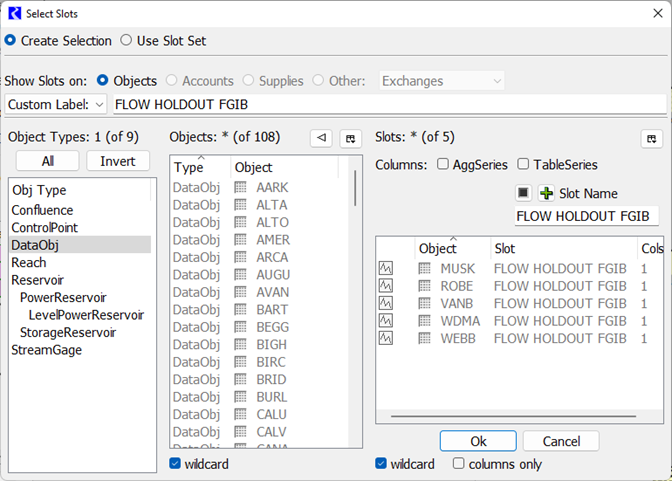Click the green plus Slot Name icon
The image size is (672, 481).
coord(546,193)
